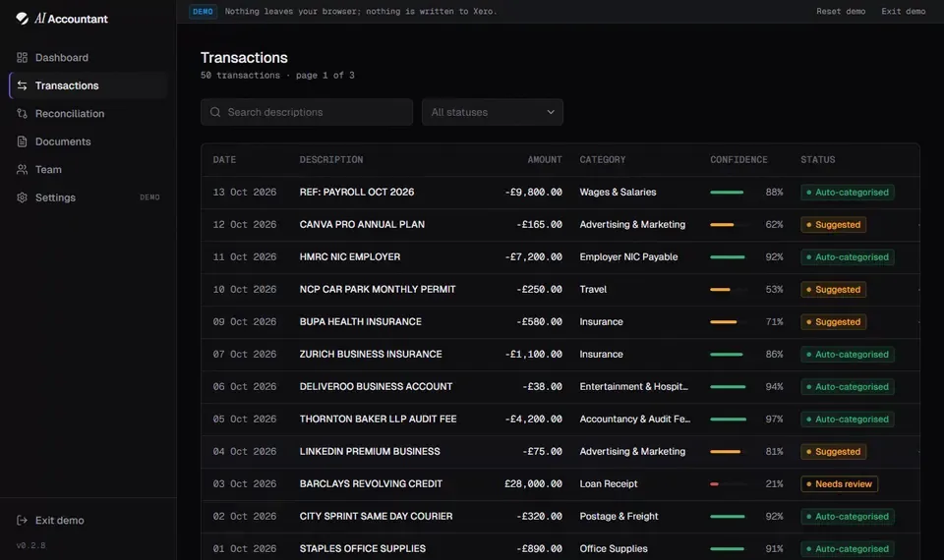Click Suggested badge on BUPA Health row
Viewport: 944px width, 560px height.
click(833, 322)
